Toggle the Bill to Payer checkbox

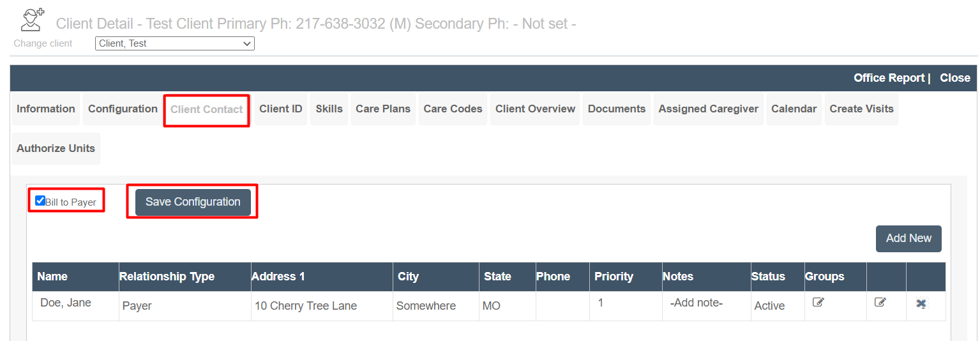(40, 201)
